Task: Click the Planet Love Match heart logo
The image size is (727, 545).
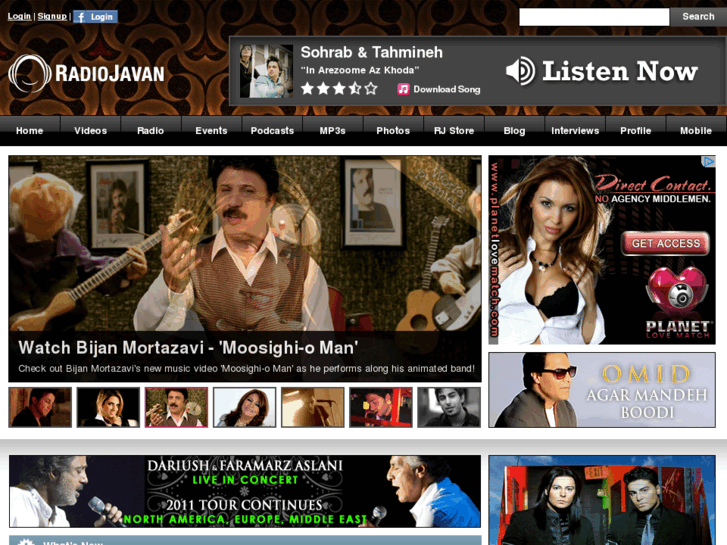Action: click(678, 291)
